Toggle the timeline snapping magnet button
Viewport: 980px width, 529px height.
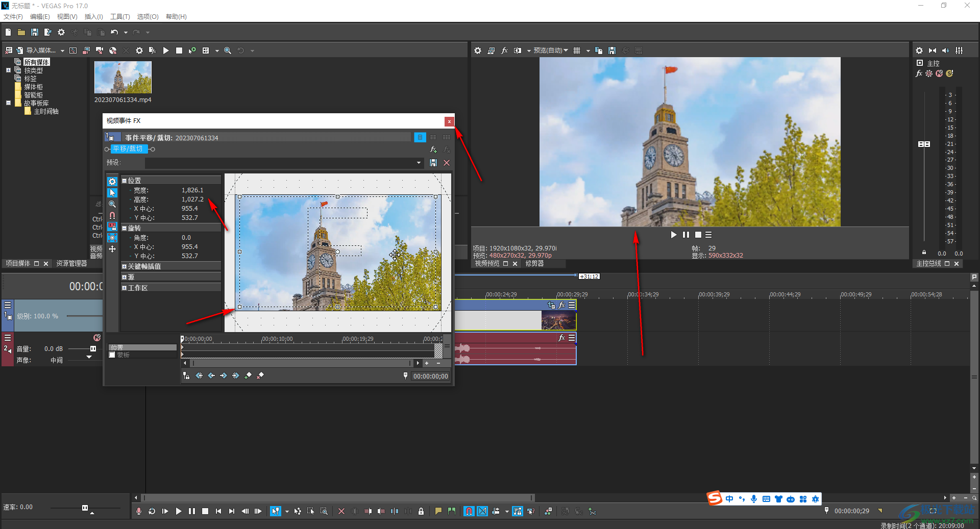pyautogui.click(x=469, y=511)
